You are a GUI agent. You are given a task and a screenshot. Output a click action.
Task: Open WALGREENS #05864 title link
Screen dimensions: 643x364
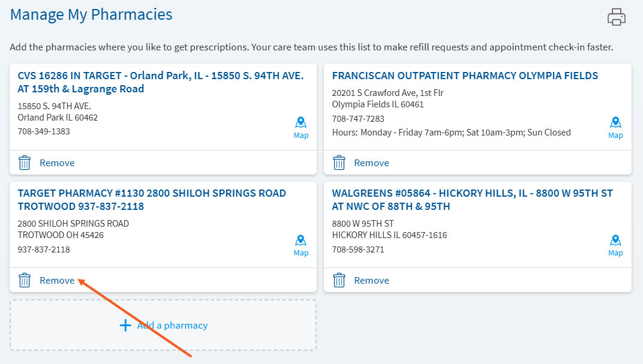pos(473,200)
